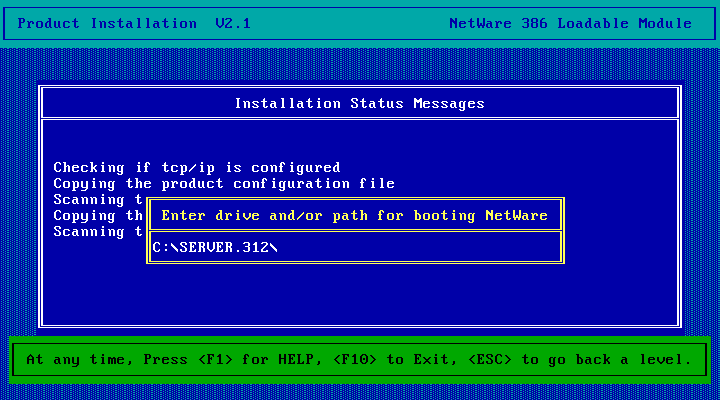Click the 'Installation Status Messages' title

pyautogui.click(x=360, y=104)
